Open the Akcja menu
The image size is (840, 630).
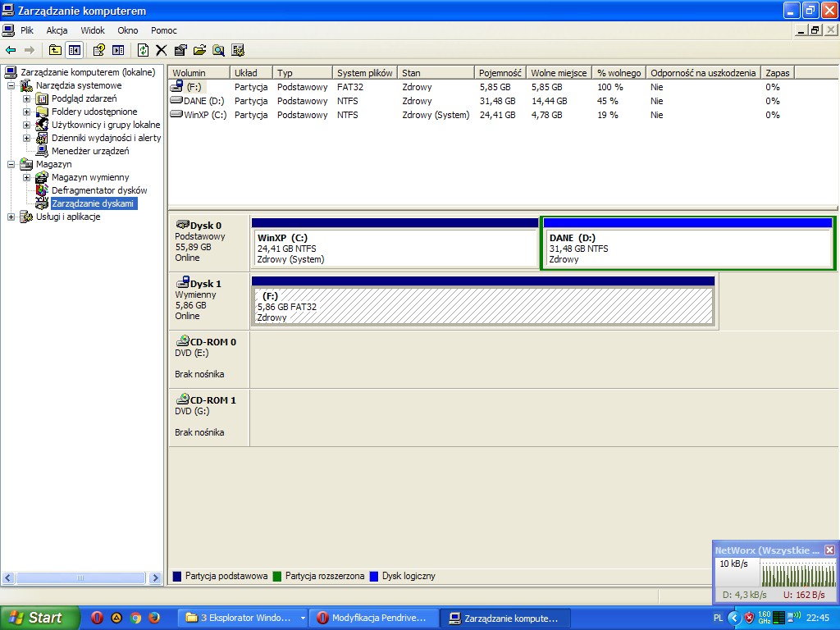click(57, 30)
